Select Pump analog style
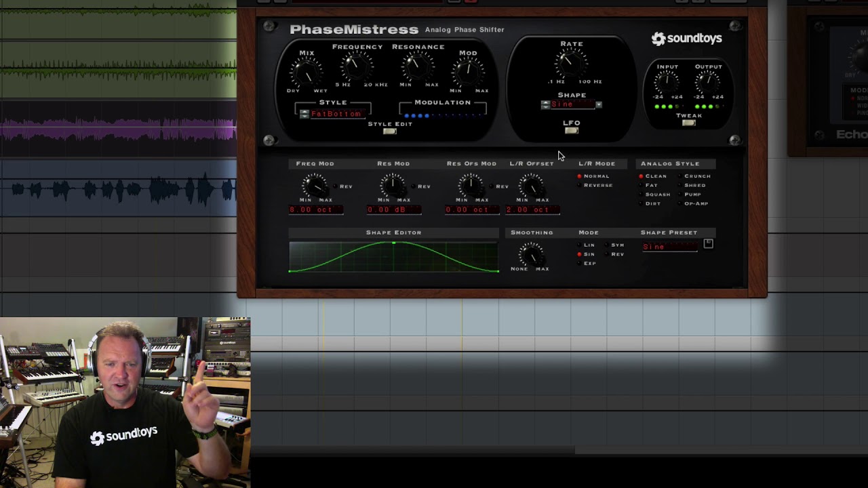This screenshot has height=488, width=868. point(689,195)
